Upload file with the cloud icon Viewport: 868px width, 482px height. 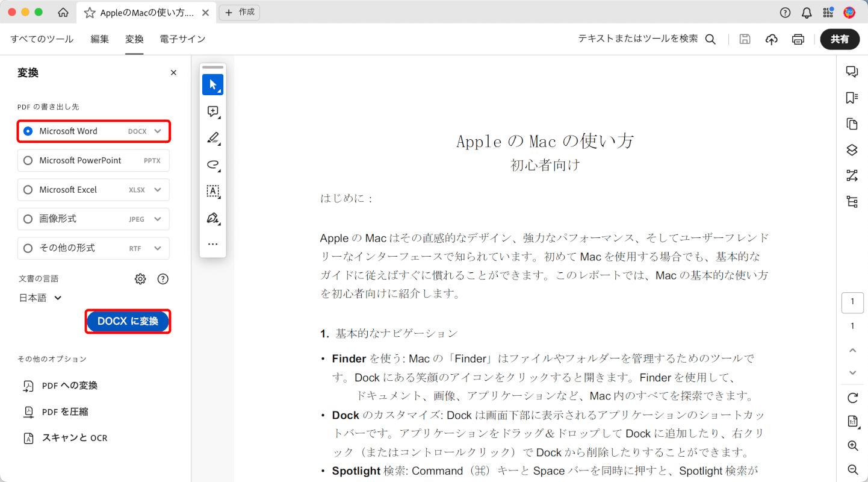[x=772, y=39]
